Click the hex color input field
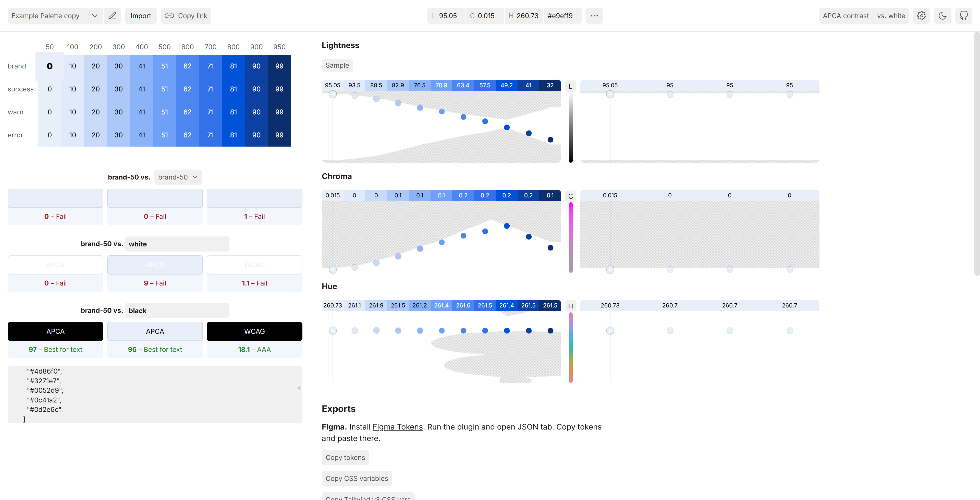 pyautogui.click(x=561, y=16)
